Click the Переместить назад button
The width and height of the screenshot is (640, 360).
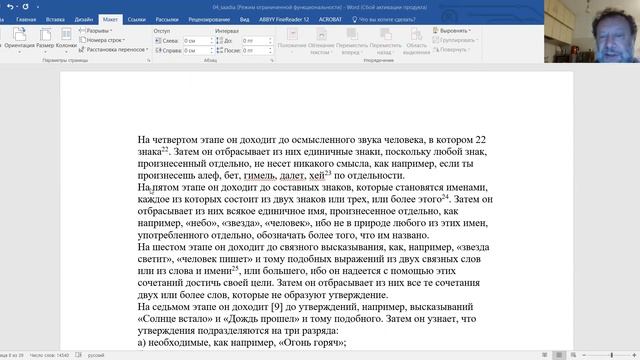pos(385,41)
